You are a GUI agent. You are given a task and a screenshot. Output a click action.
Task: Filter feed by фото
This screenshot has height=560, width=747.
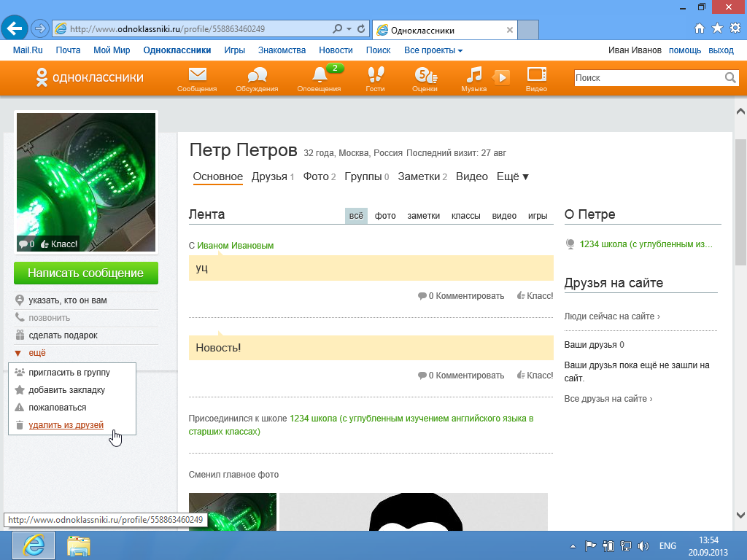pos(385,216)
